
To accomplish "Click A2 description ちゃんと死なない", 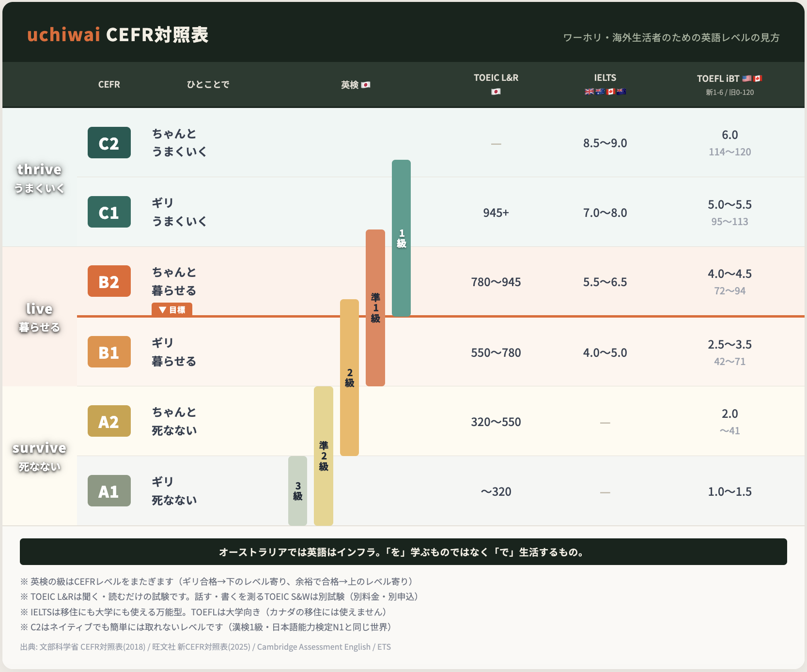I will 174,421.
